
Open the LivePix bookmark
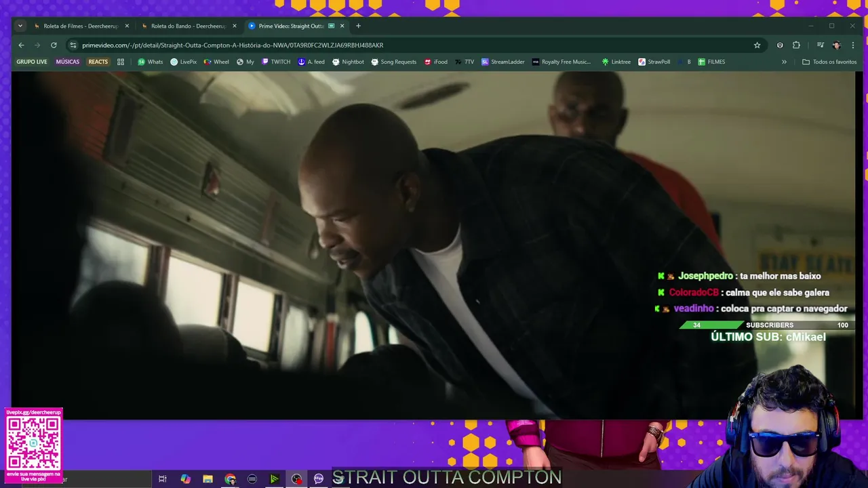(183, 62)
